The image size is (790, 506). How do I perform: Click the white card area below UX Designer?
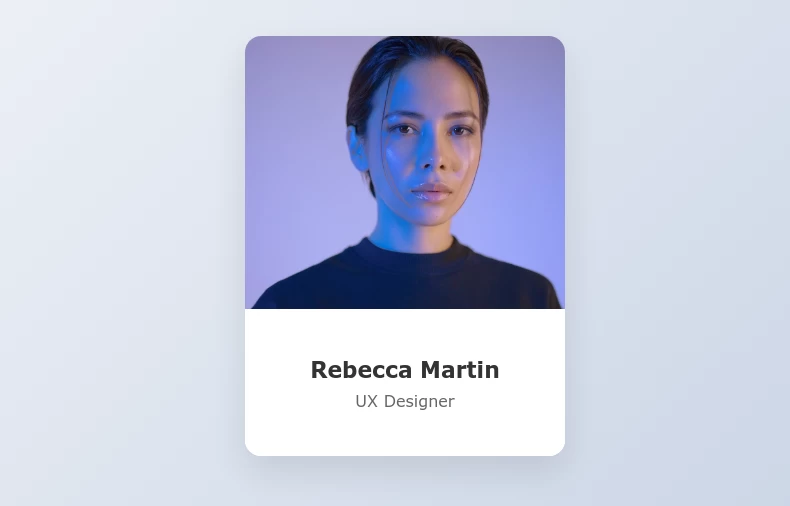click(405, 432)
